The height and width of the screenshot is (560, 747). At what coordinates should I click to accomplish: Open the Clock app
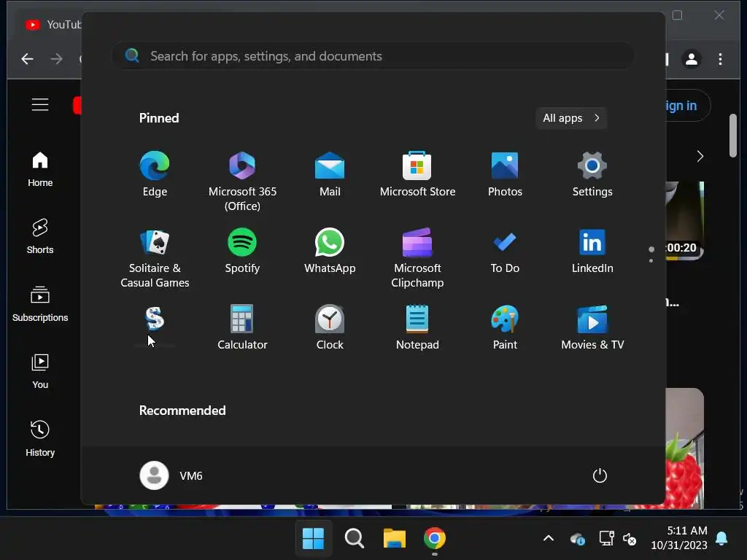point(330,327)
